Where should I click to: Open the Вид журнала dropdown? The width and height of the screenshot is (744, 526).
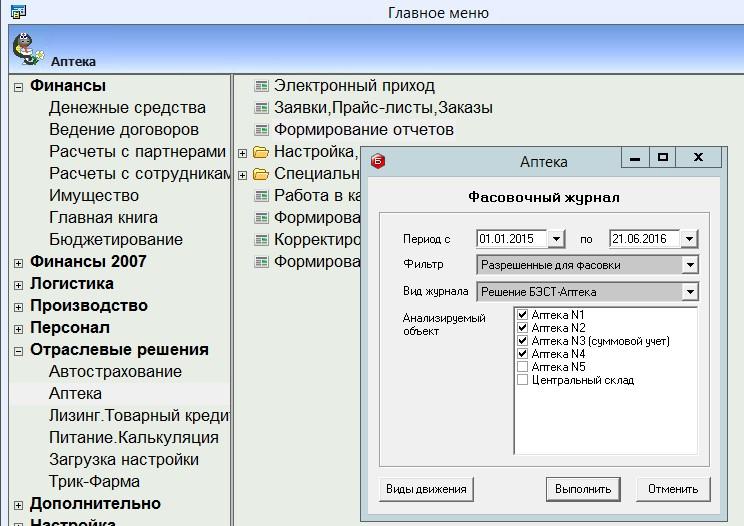point(690,291)
